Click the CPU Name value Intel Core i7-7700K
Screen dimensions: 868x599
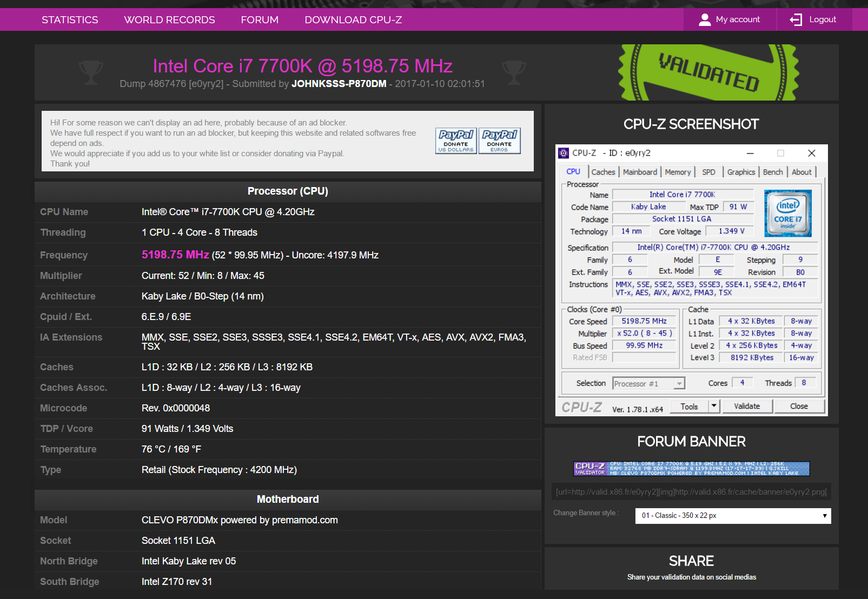point(228,212)
